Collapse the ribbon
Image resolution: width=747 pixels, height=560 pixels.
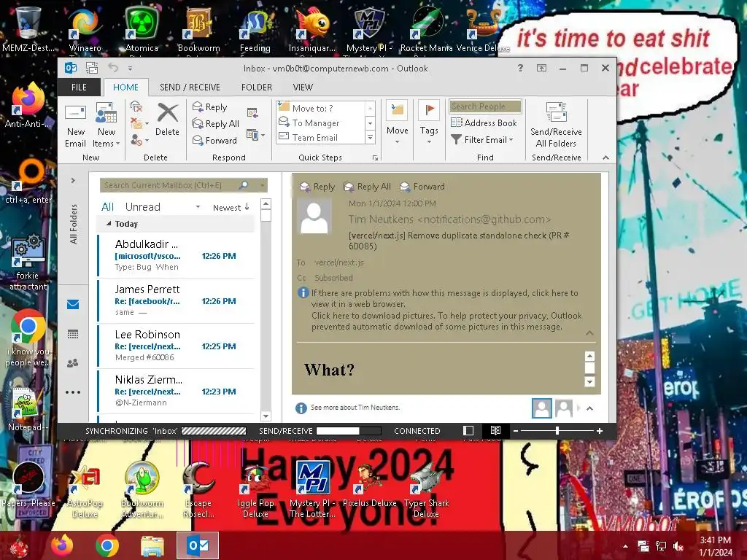tap(605, 157)
